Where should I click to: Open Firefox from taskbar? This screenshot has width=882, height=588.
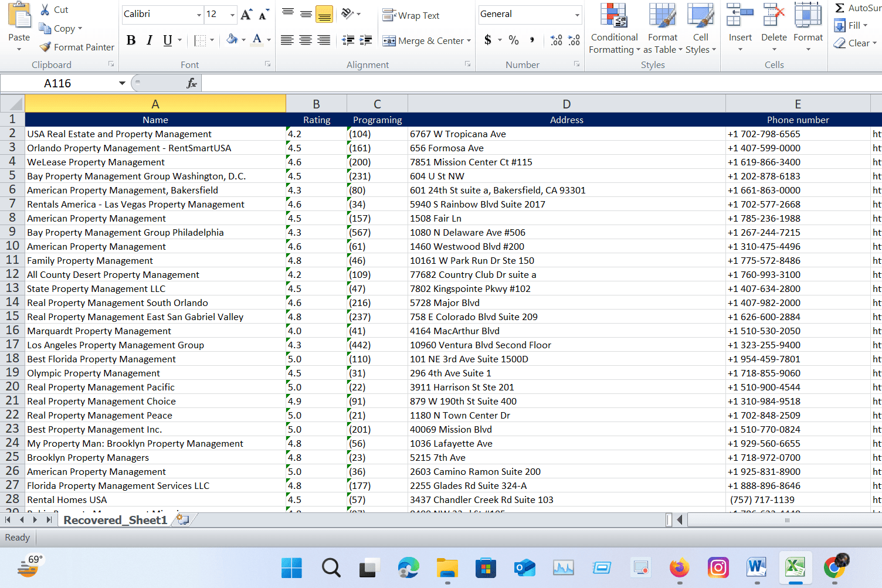coord(680,567)
